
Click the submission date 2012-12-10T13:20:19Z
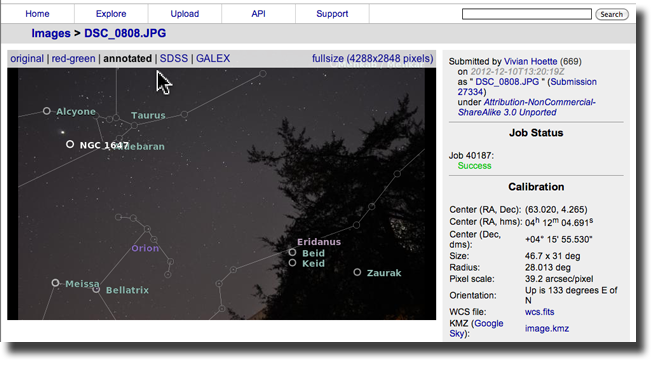click(x=517, y=72)
